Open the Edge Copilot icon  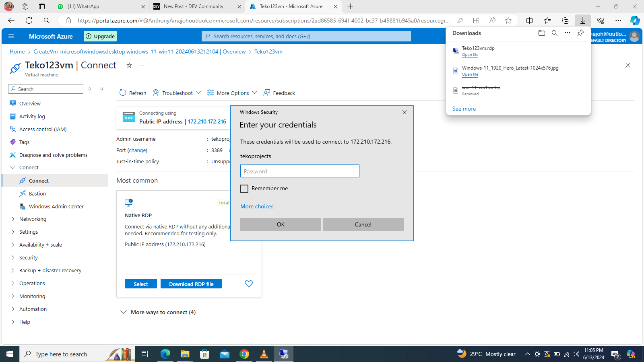(x=635, y=21)
